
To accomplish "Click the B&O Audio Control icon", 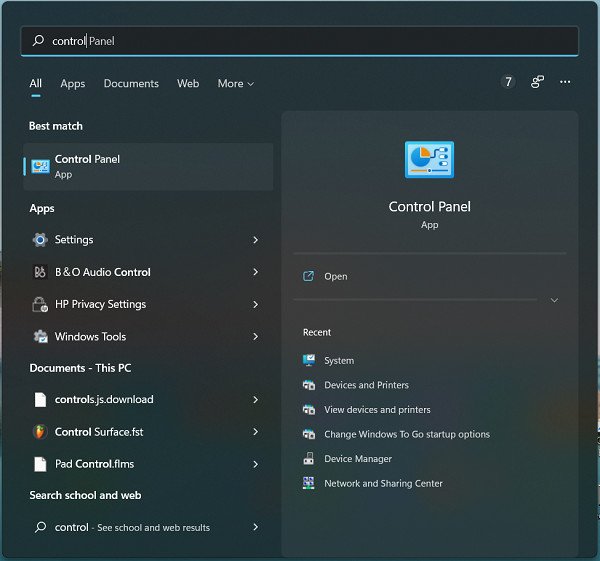I will tap(40, 272).
